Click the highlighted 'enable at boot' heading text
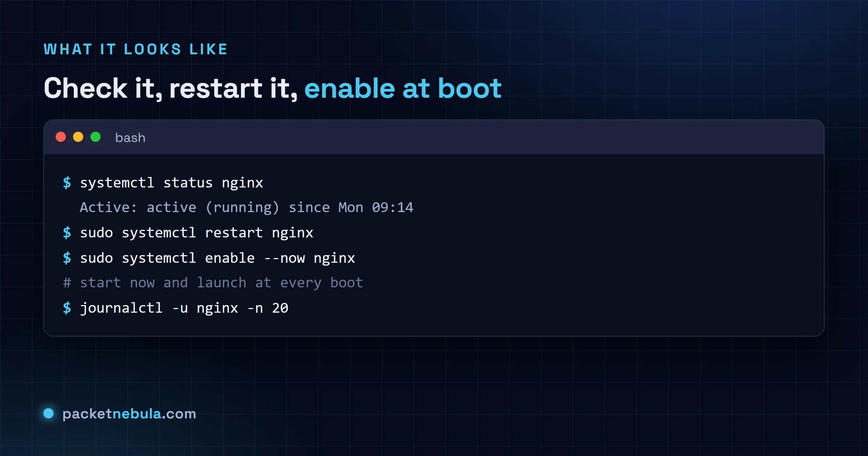This screenshot has width=868, height=456. point(403,89)
